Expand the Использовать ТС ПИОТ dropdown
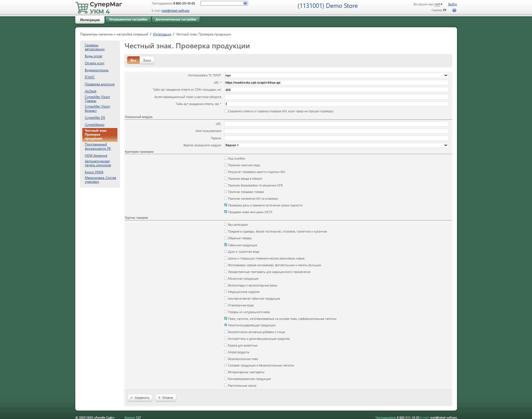Viewport: 532px width, 419px height. (x=336, y=76)
